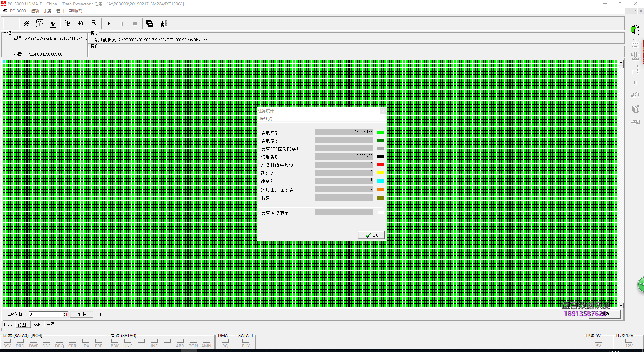Switch to the 日志 tab
Screen dimensions: 644x352
[8, 324]
